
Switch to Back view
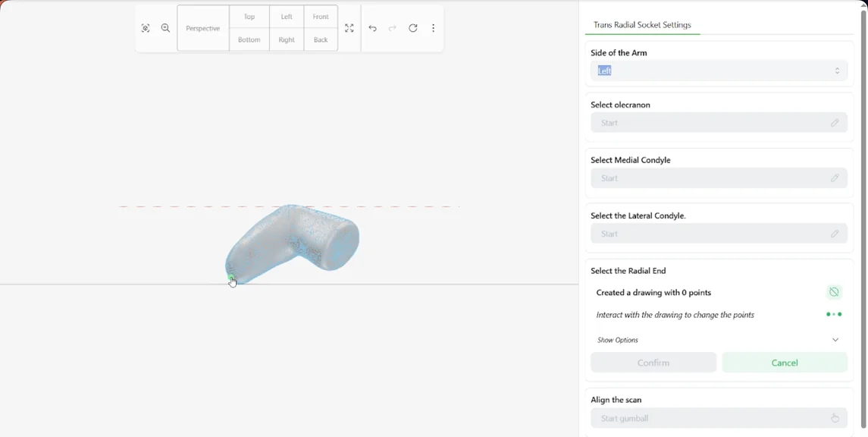pyautogui.click(x=321, y=40)
